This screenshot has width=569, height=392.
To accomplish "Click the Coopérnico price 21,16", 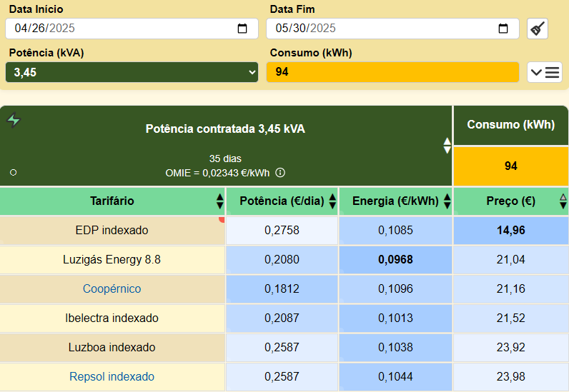I will [510, 288].
